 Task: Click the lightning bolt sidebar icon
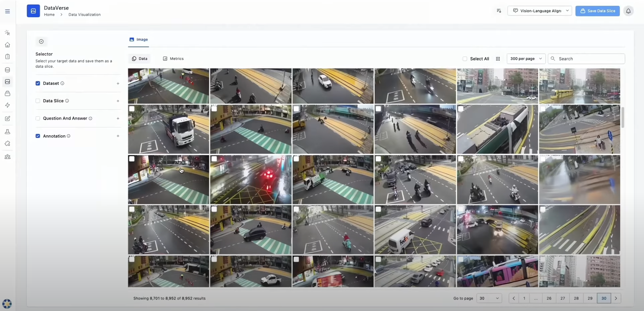(7, 105)
